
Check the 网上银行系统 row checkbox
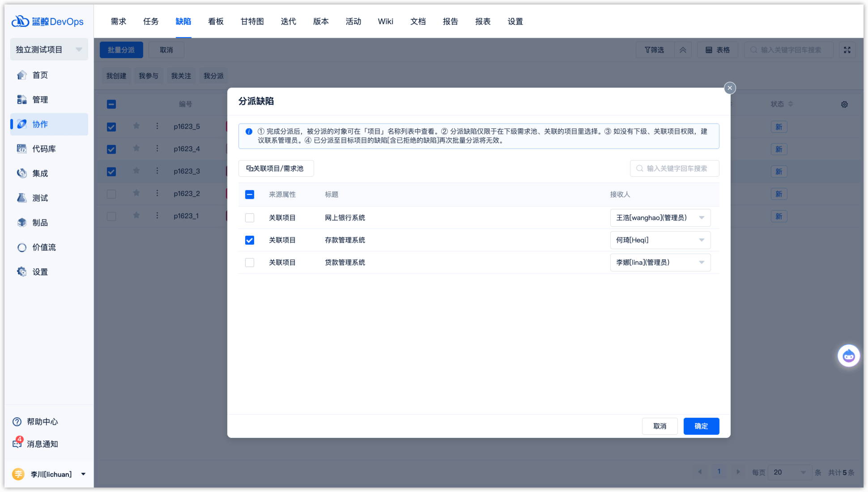pos(250,218)
